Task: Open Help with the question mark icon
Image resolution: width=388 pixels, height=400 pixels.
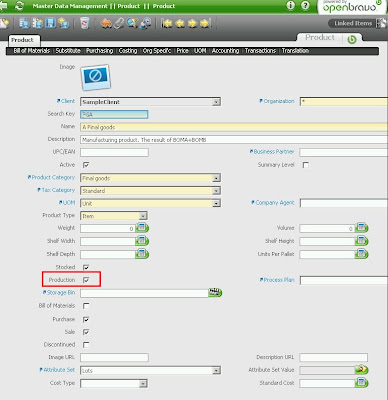Action: [305, 5]
